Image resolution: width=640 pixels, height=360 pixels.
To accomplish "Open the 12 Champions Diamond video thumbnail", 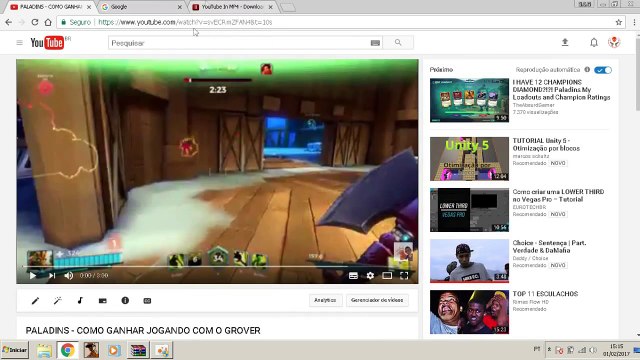I will (469, 100).
